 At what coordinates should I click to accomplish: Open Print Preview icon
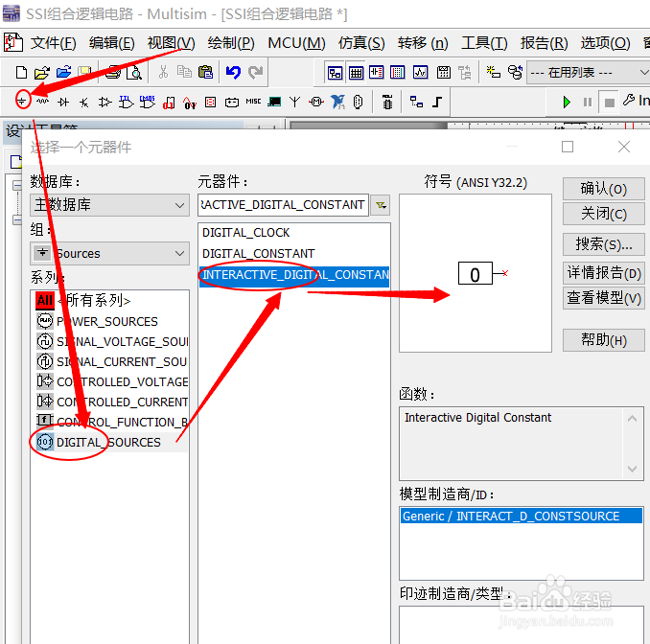(x=134, y=73)
